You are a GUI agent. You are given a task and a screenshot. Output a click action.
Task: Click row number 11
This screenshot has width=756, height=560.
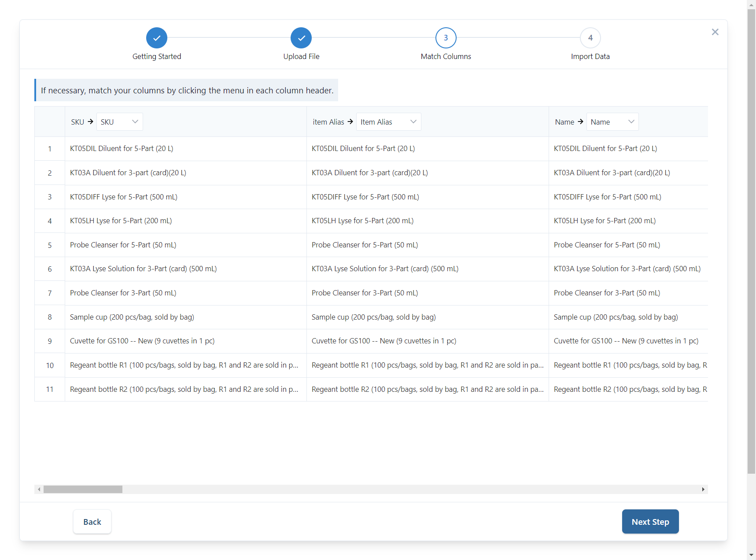[50, 389]
